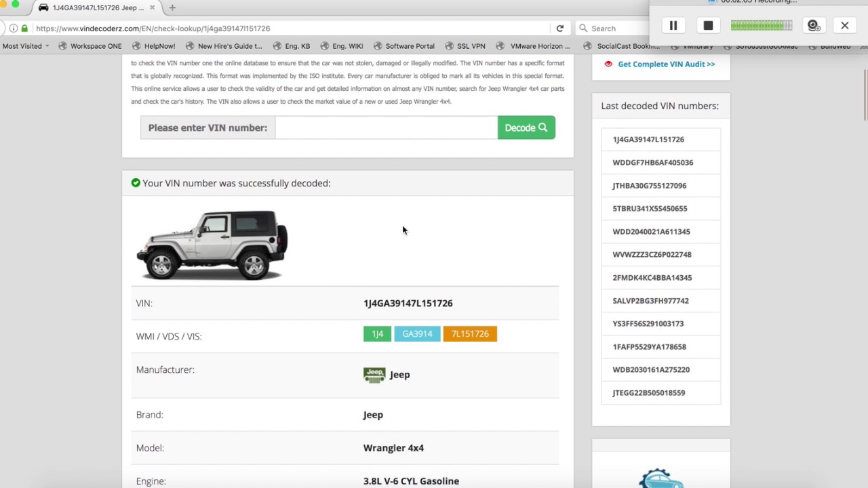
Task: Click the recording audio level meter
Action: coord(761,26)
